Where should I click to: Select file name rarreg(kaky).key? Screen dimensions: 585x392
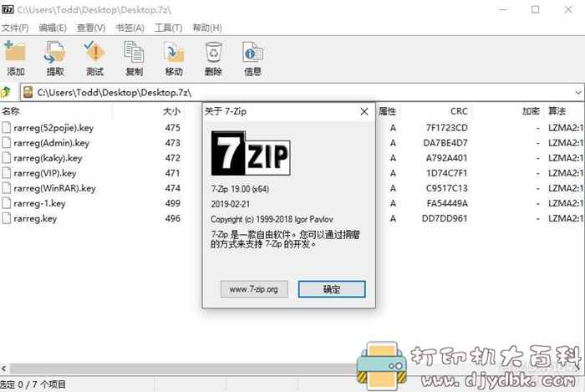pos(48,158)
